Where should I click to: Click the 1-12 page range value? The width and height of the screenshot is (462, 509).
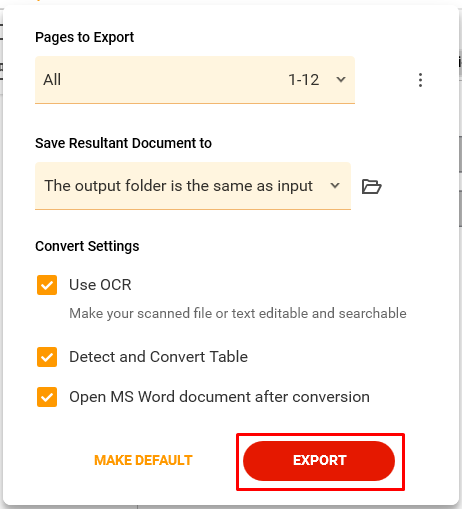304,80
